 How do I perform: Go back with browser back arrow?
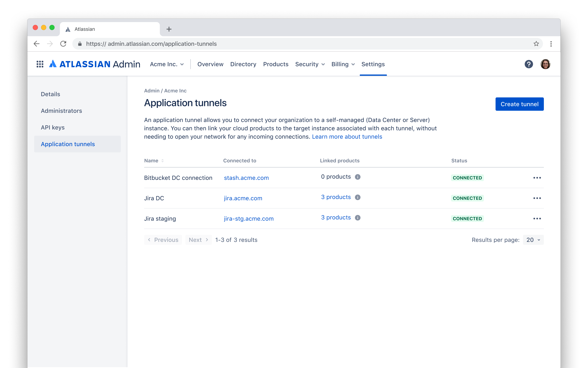[x=36, y=44]
